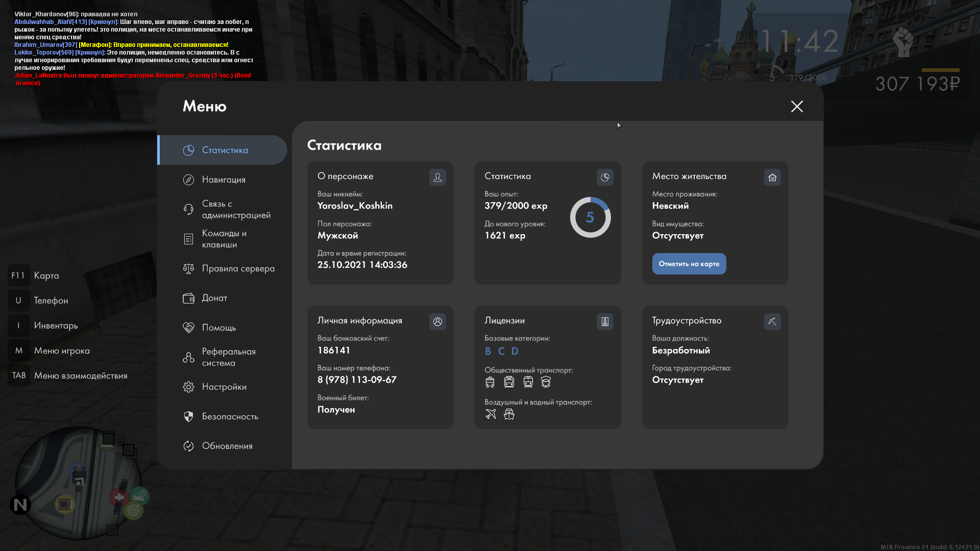Open Правила сервера section

(x=237, y=268)
